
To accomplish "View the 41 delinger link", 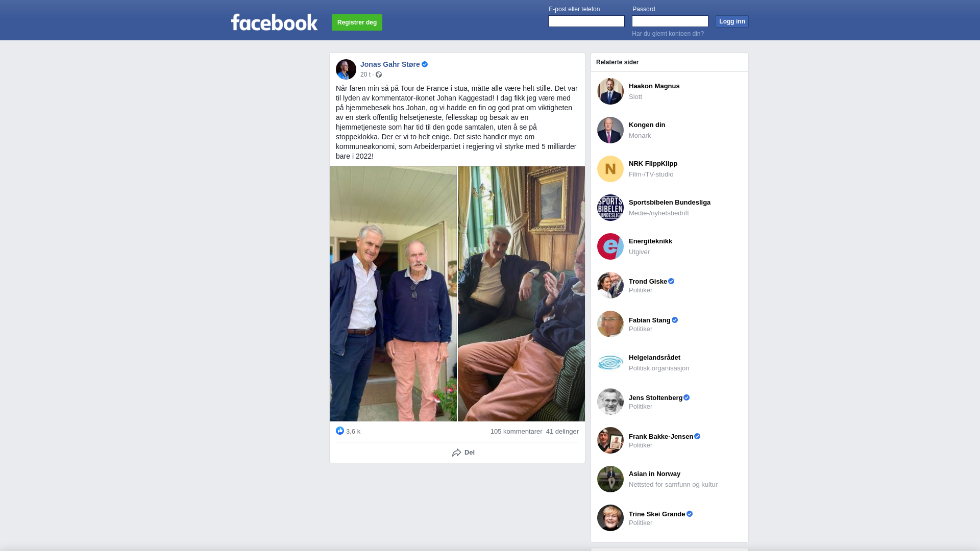I will point(562,432).
